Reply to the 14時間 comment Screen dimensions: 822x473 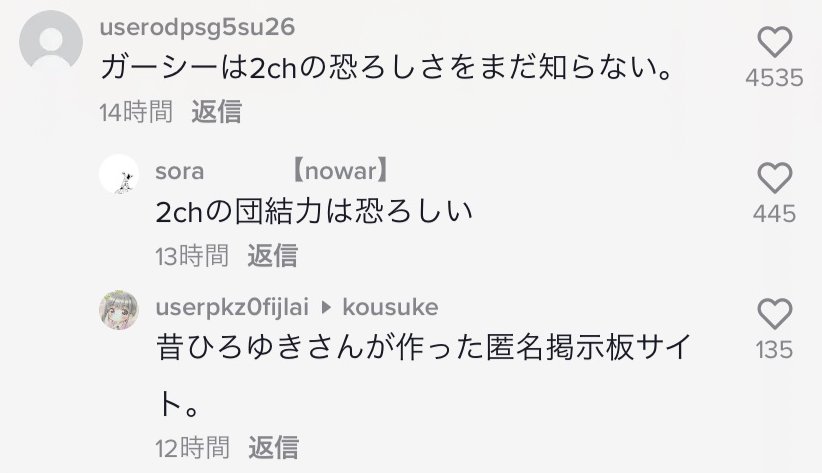216,112
